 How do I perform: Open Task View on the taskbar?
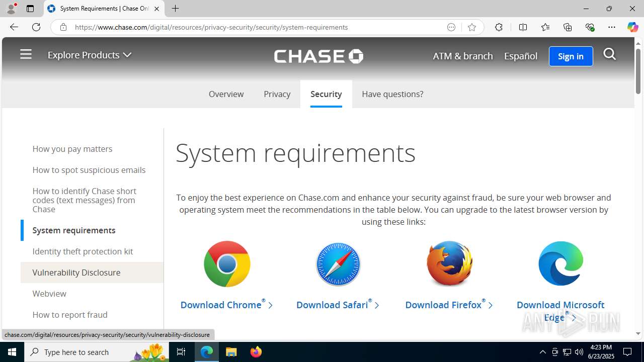click(x=181, y=352)
